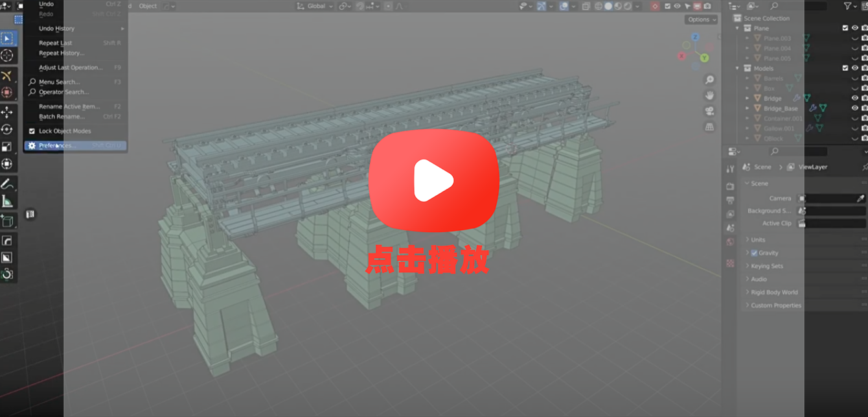Select the Scale tool in toolbar

[x=7, y=147]
